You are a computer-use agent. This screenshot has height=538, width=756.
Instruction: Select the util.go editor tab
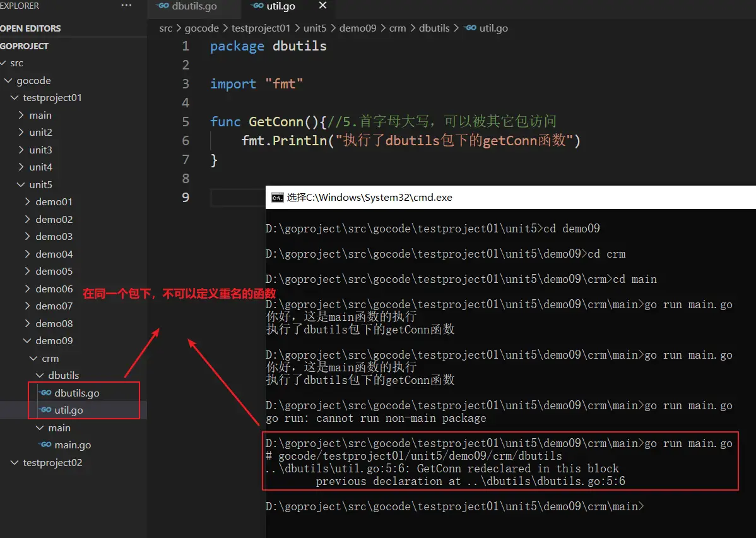point(281,6)
